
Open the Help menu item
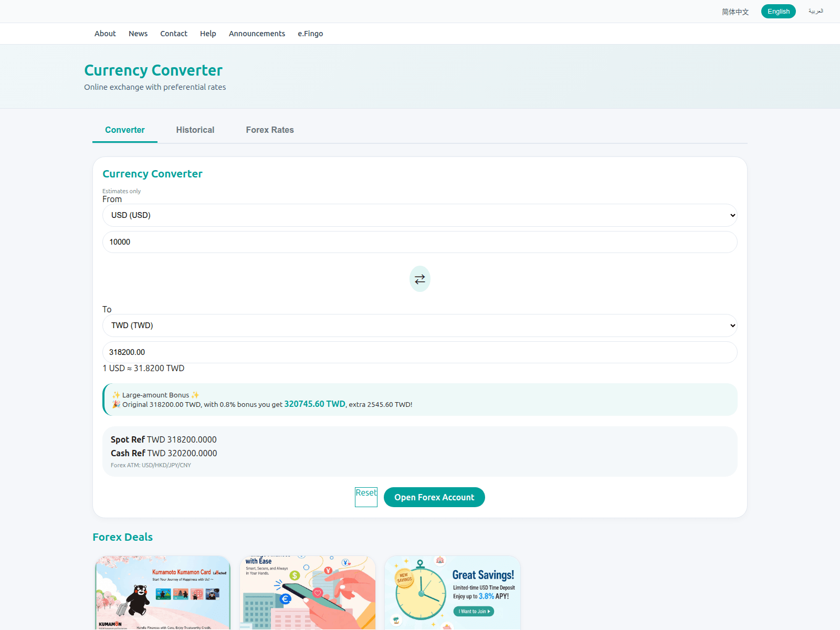208,34
